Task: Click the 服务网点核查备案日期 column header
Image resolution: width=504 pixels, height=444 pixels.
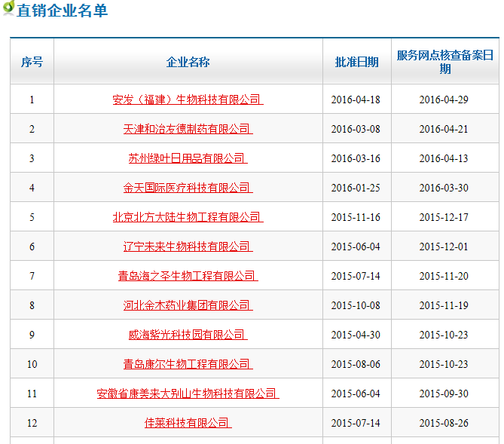Action: click(x=445, y=62)
